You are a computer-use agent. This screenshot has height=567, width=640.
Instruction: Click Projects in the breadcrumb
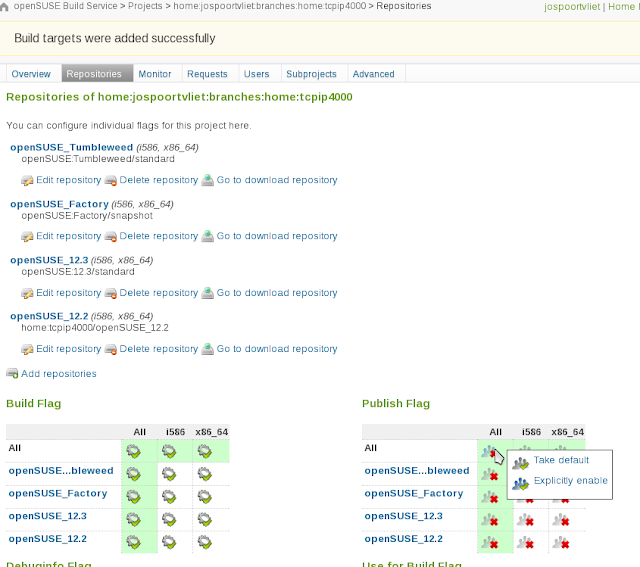(x=145, y=6)
